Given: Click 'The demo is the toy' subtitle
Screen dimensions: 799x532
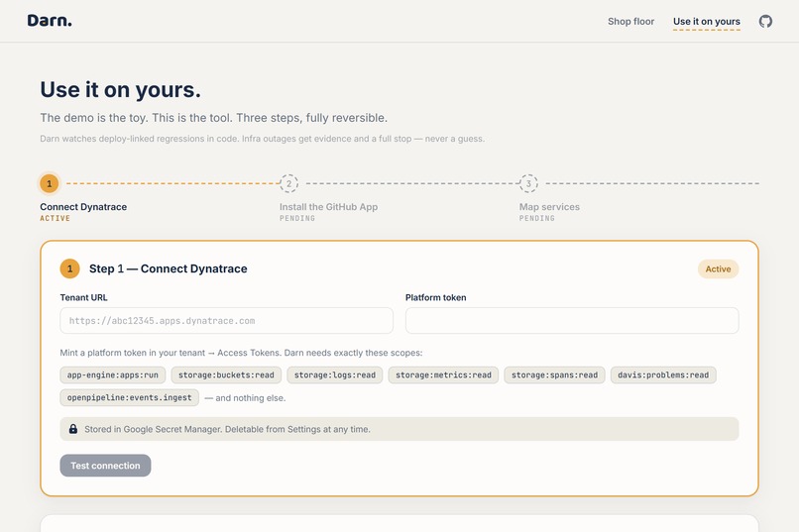Looking at the screenshot, I should click(x=213, y=118).
